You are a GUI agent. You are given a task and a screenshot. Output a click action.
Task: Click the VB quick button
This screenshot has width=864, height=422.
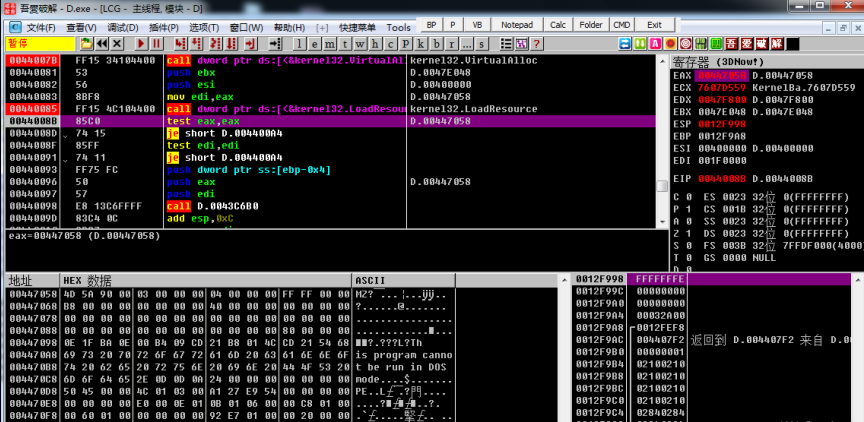point(477,25)
